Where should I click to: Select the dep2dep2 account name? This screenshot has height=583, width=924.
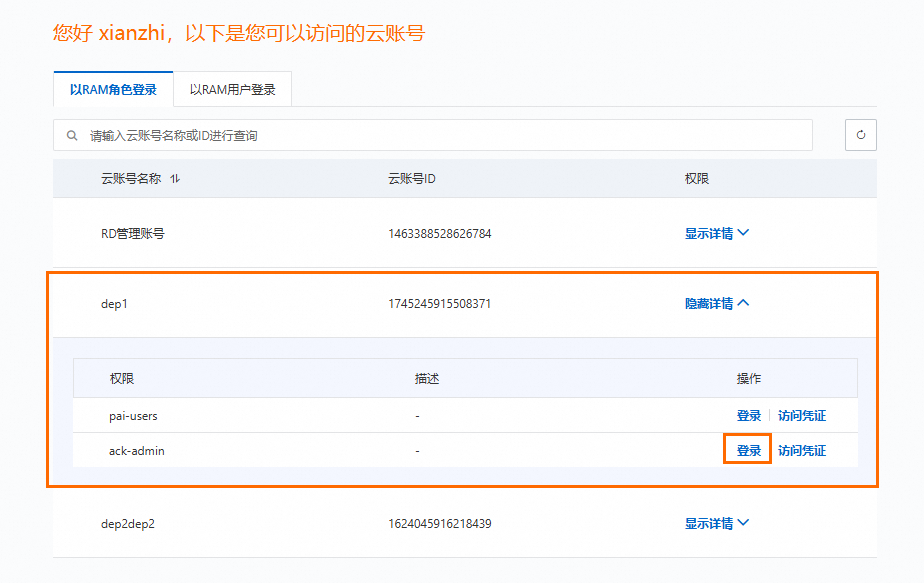pos(128,523)
